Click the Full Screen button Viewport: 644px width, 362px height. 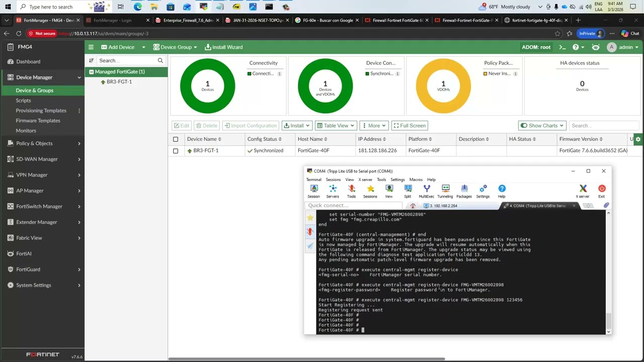410,126
